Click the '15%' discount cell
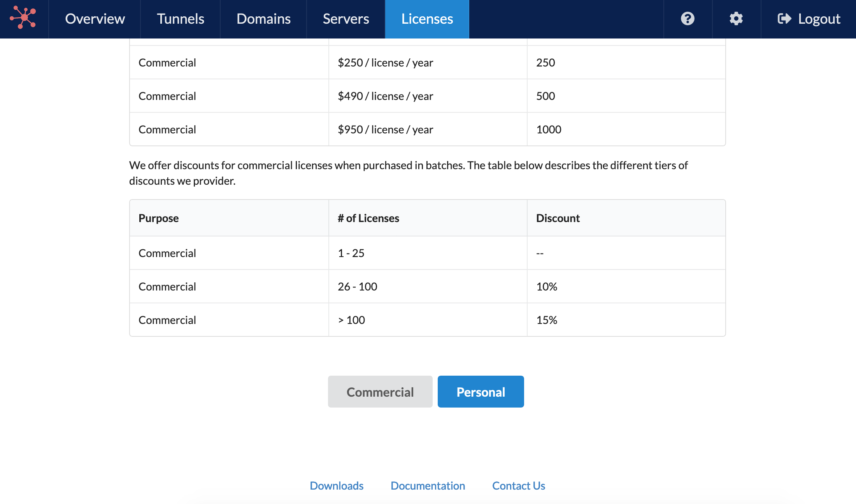Screen dimensions: 856x504 point(626,320)
